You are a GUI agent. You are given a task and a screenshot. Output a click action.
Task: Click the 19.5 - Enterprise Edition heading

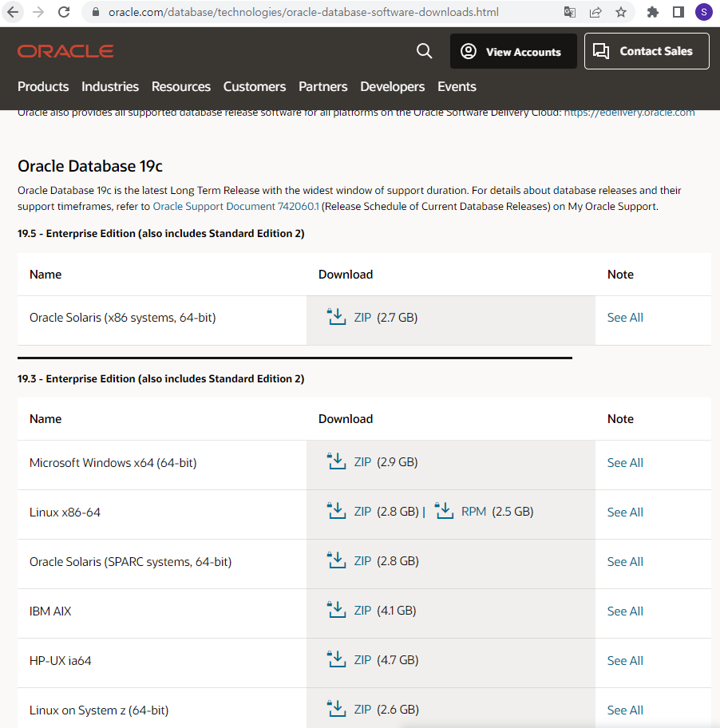(x=161, y=234)
